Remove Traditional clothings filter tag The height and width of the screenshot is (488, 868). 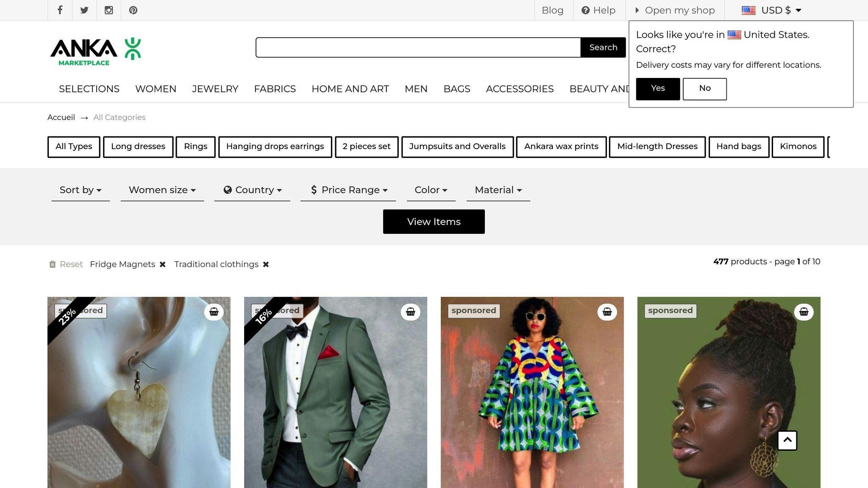(x=266, y=264)
